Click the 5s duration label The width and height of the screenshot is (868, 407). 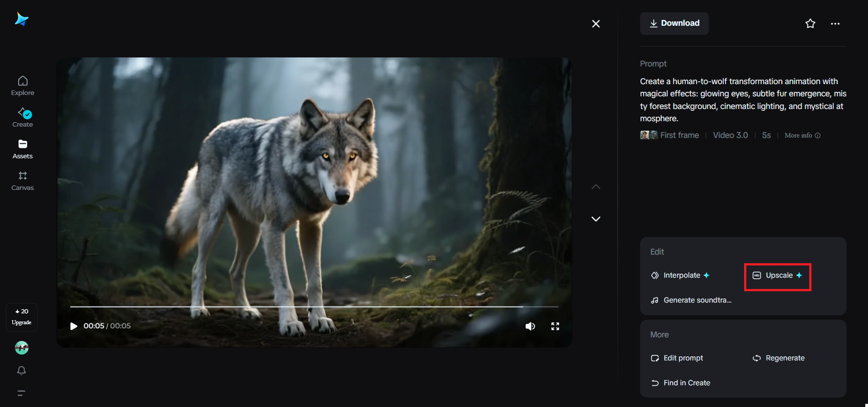pos(766,135)
